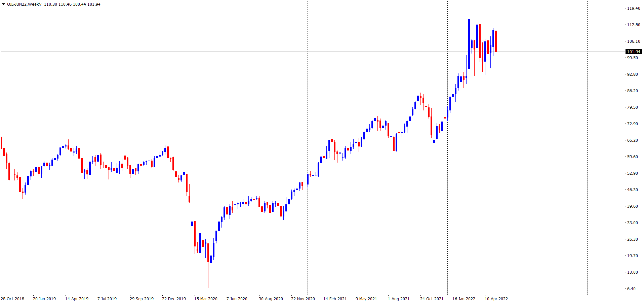Click the OIL-JUN22,Weekly chart title
The image size is (644, 303).
tap(24, 4)
